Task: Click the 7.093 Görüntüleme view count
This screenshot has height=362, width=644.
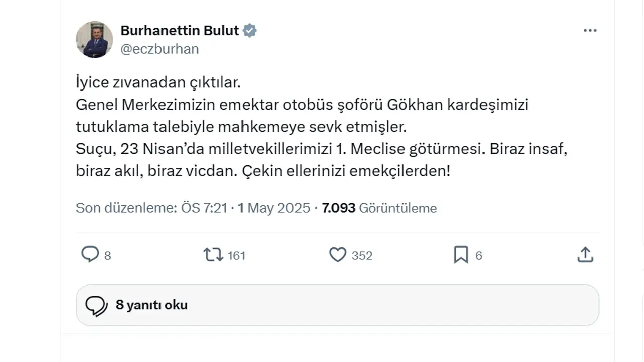Action: 379,208
